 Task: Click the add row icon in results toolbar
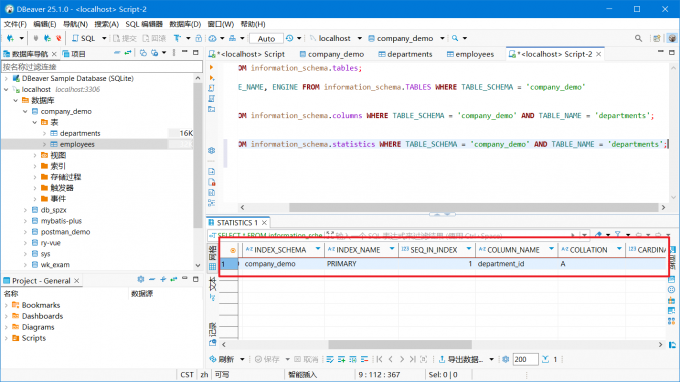(342, 359)
